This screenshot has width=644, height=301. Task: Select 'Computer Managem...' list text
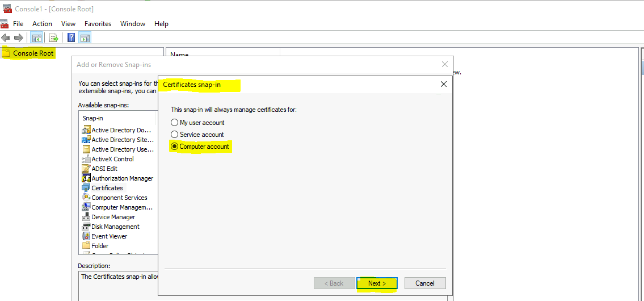pos(122,207)
